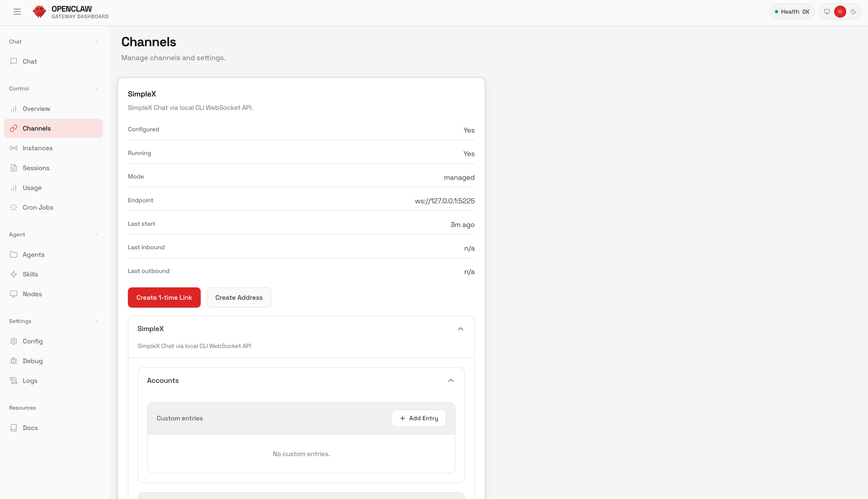Open the Config settings page
Screen dimensions: 868x499
pos(33,341)
